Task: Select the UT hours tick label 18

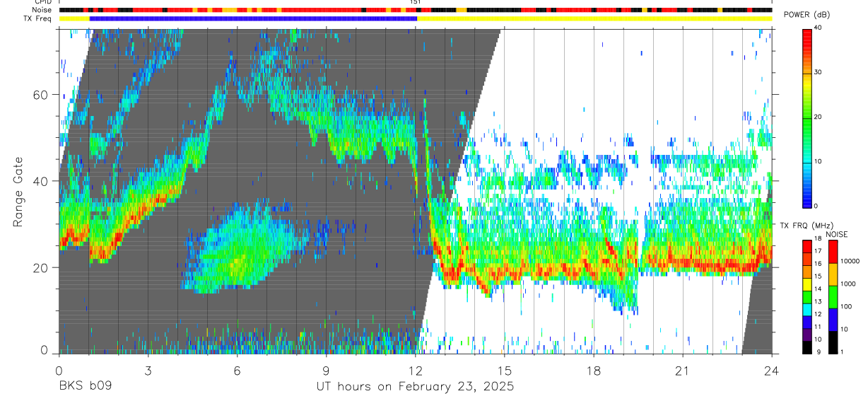Action: pos(594,371)
